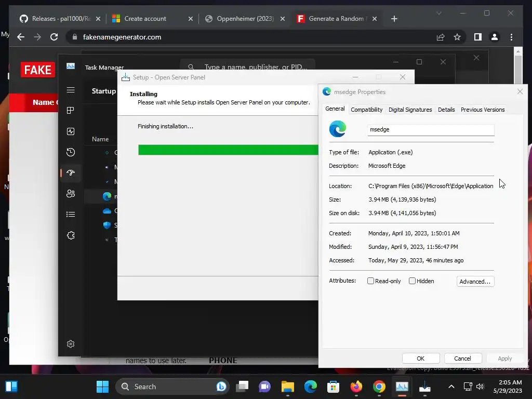Click Chrome forward navigation arrow

pyautogui.click(x=37, y=37)
